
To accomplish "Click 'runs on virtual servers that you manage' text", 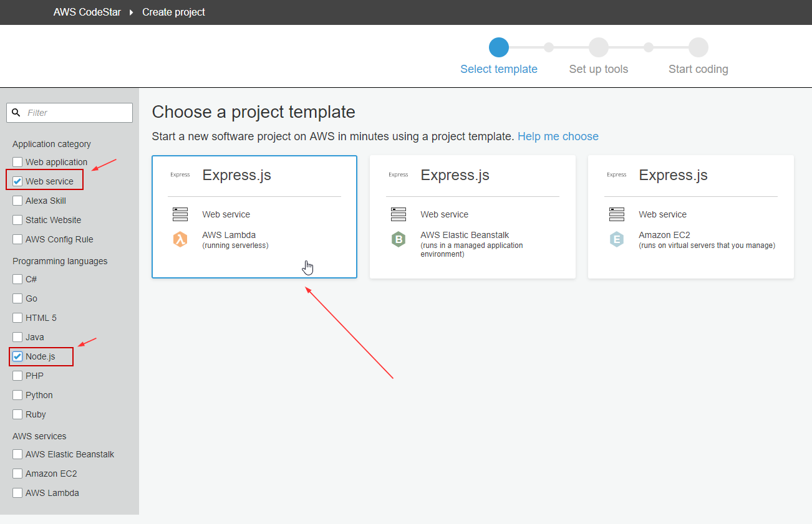I will 707,245.
